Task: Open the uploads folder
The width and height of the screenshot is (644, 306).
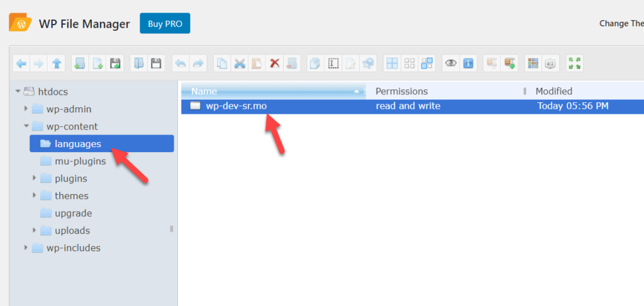Action: click(x=72, y=231)
